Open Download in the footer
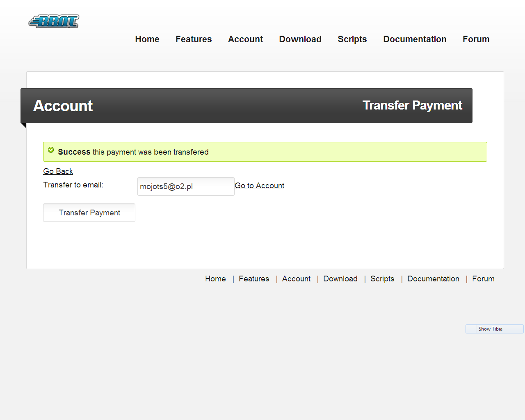525x420 pixels. tap(340, 279)
